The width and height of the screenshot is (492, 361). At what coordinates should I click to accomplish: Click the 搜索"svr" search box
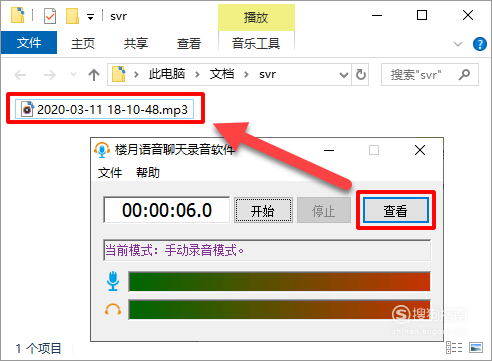[x=430, y=75]
